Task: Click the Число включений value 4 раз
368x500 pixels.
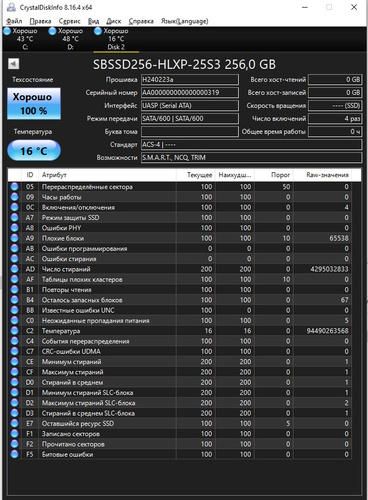Action: [x=335, y=119]
